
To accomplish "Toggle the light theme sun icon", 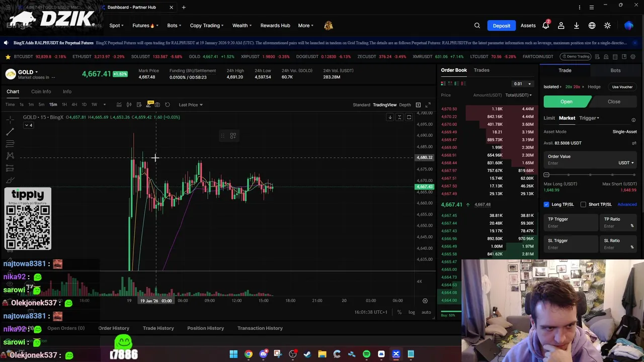I will 607,26.
